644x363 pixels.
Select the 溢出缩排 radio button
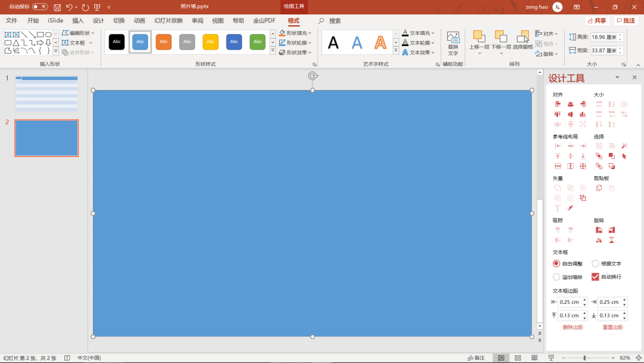[556, 277]
